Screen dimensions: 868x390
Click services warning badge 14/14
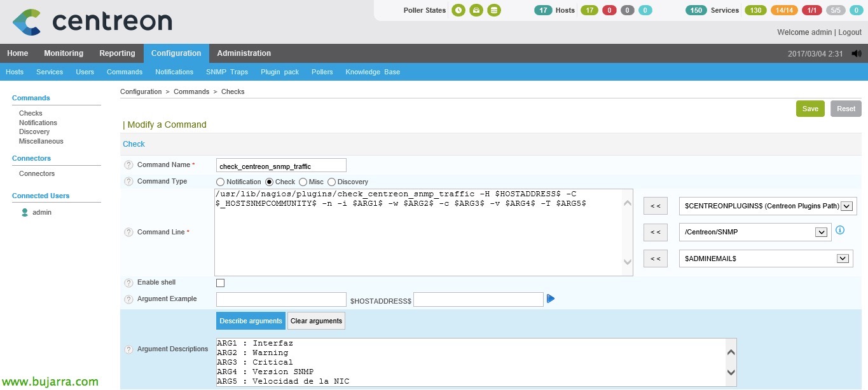(784, 10)
